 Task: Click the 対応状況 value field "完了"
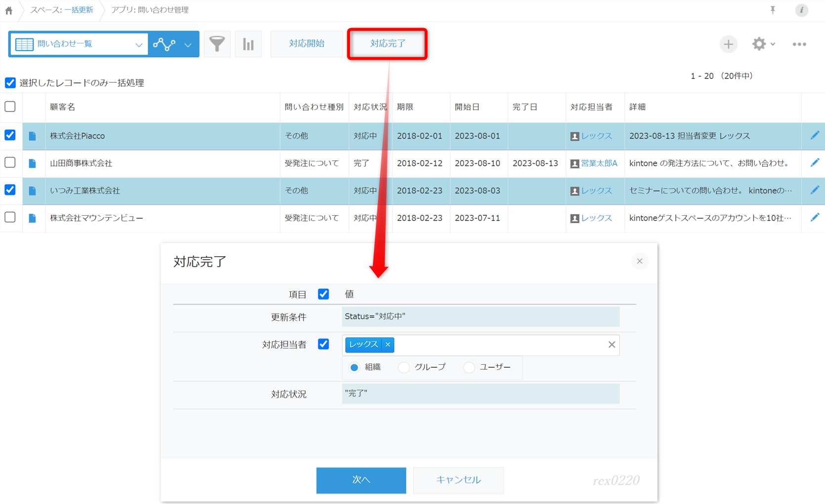pyautogui.click(x=481, y=393)
